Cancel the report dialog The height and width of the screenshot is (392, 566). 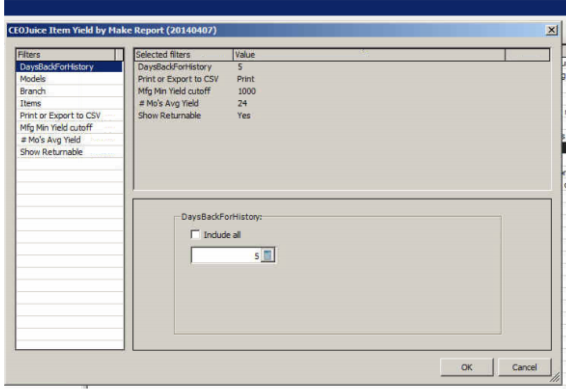524,367
